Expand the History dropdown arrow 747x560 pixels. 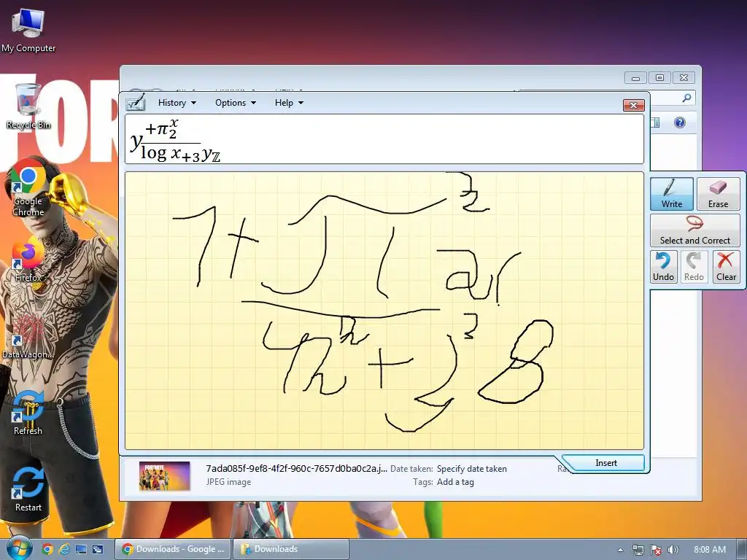(193, 103)
